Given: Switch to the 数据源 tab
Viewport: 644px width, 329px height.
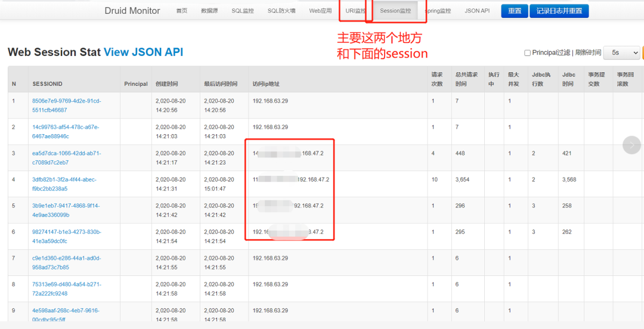Looking at the screenshot, I should (x=209, y=11).
